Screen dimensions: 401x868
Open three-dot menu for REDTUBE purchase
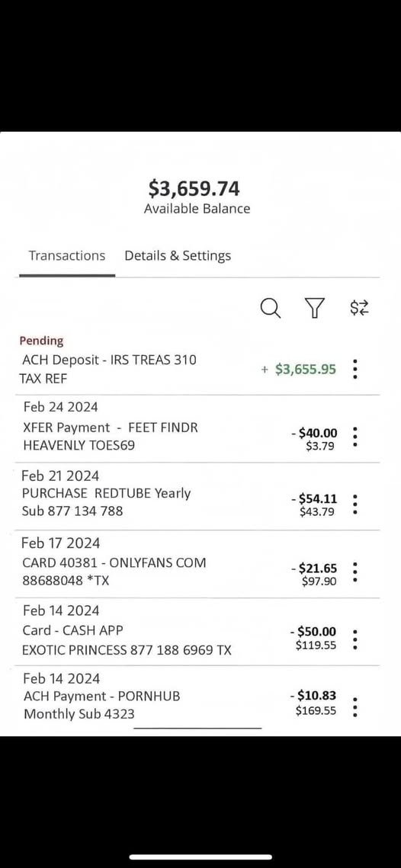pos(355,504)
